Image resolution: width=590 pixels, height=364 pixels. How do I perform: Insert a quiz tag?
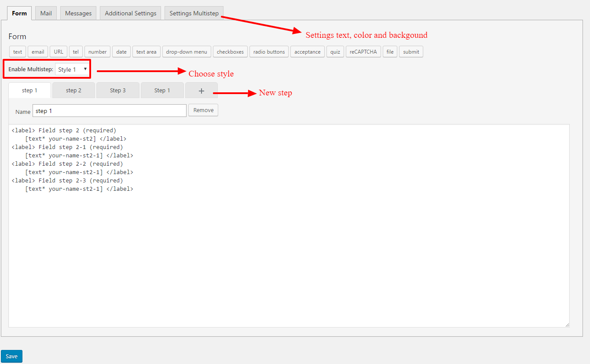[335, 52]
